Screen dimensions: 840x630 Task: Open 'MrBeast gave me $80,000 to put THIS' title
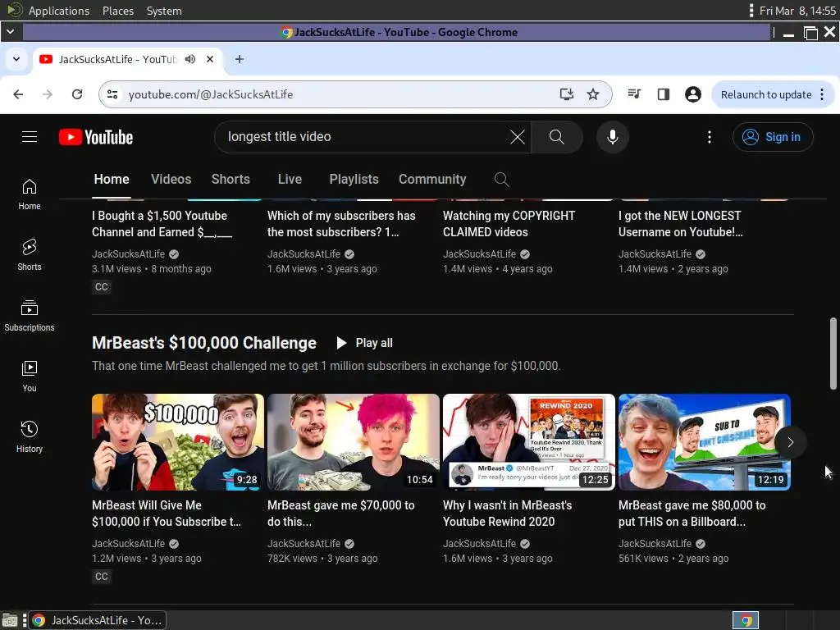tap(692, 514)
